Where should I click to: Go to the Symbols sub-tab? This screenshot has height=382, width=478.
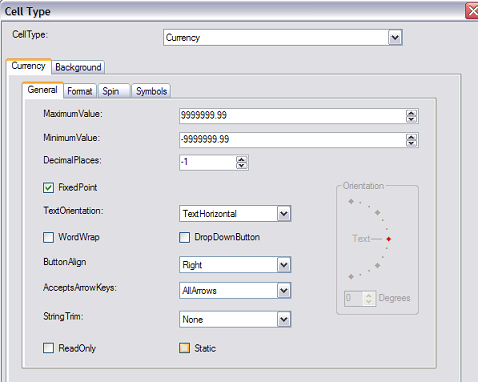[x=151, y=91]
